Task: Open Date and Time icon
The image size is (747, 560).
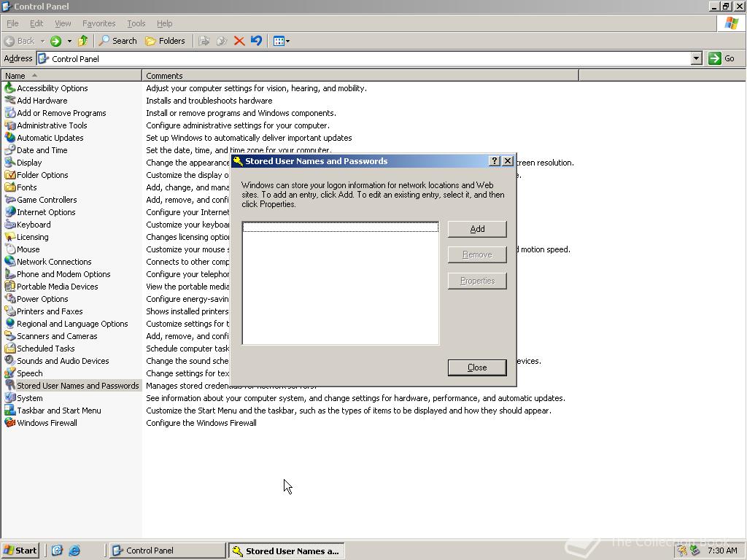Action: (x=10, y=150)
